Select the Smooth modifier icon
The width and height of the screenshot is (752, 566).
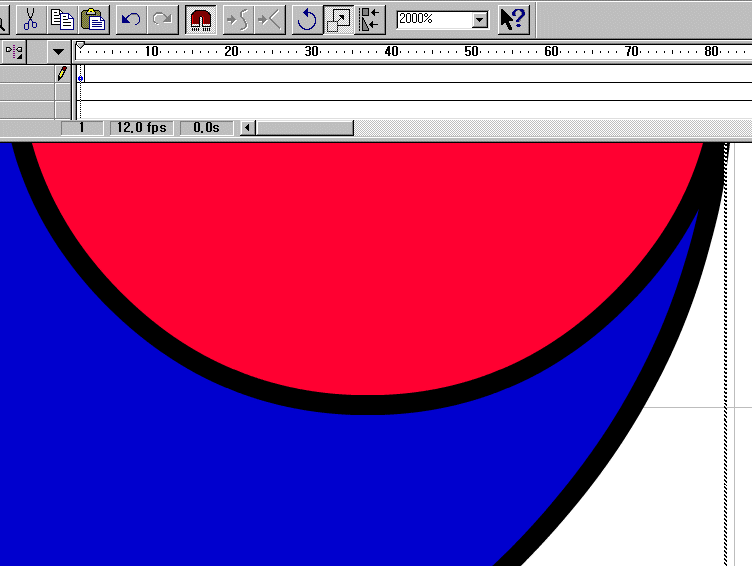coord(238,20)
